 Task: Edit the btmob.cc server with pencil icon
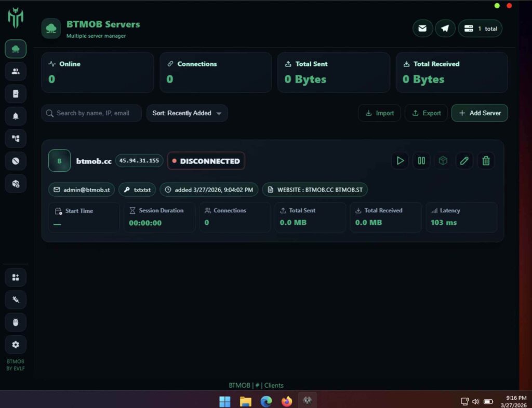click(x=464, y=160)
